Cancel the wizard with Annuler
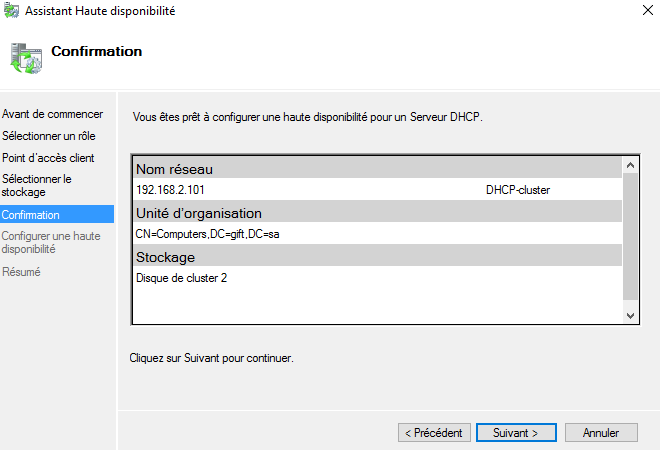The width and height of the screenshot is (660, 450). 601,432
